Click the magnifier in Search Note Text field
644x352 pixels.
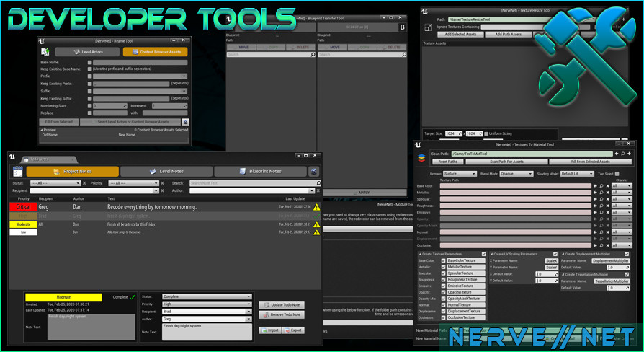click(x=318, y=183)
